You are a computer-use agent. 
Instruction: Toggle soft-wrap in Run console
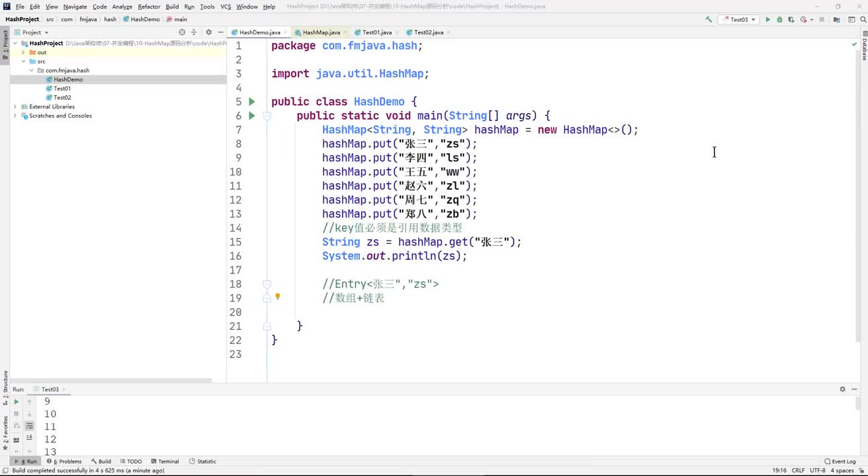click(29, 426)
